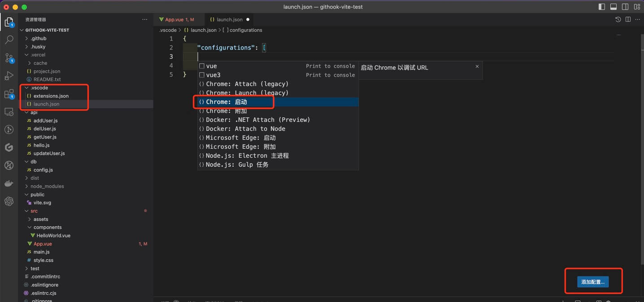Select the 'Chrome: 启动' suggestion
The height and width of the screenshot is (302, 644).
tap(233, 102)
